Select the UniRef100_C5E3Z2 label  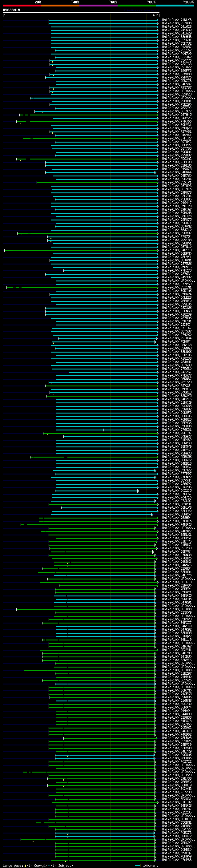(177, 470)
